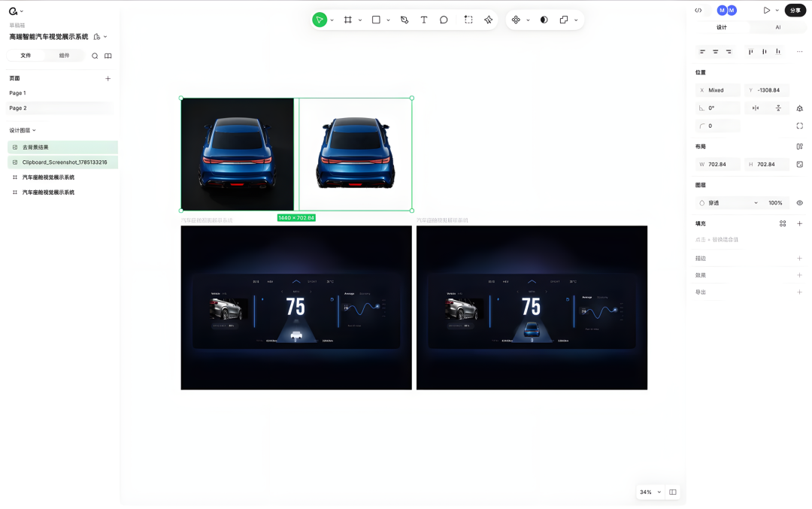Activate the dashed-square selection tool with sparkle
Screen dimensions: 812x509
468,20
